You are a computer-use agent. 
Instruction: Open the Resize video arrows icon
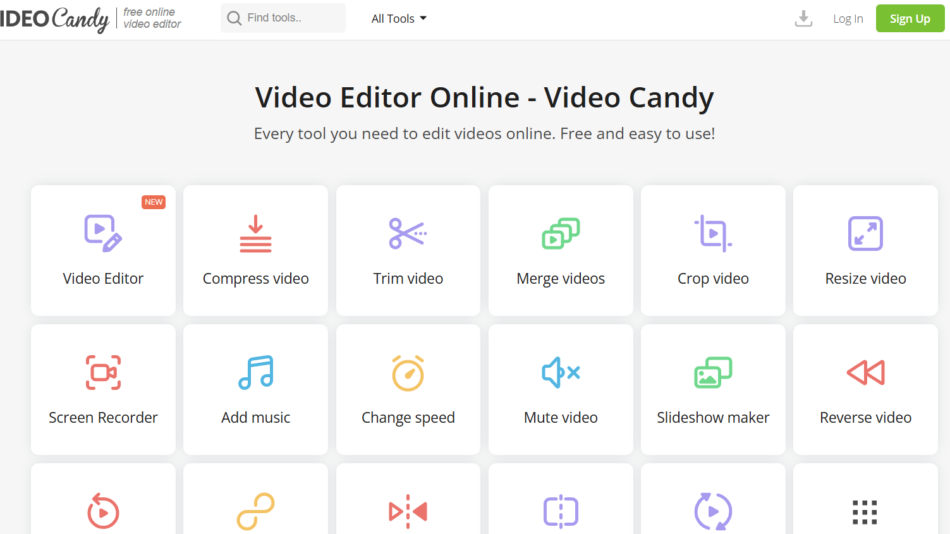[x=865, y=233]
